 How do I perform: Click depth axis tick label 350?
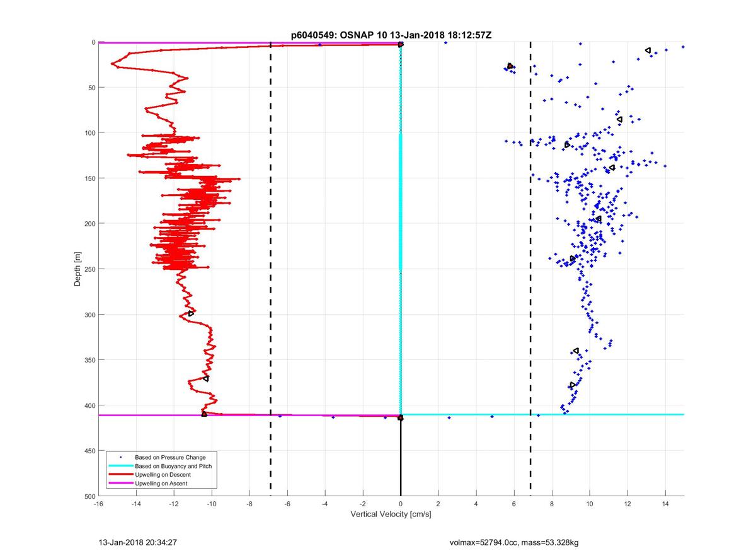click(x=89, y=360)
